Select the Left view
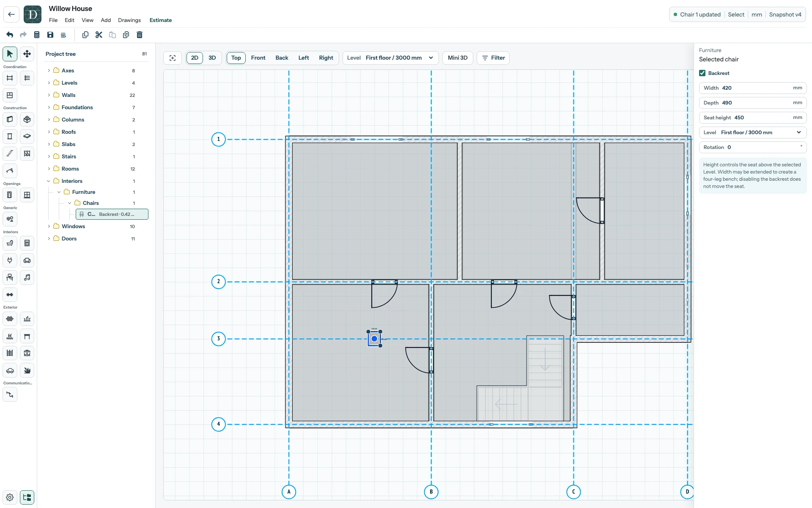812x508 pixels. [304, 58]
